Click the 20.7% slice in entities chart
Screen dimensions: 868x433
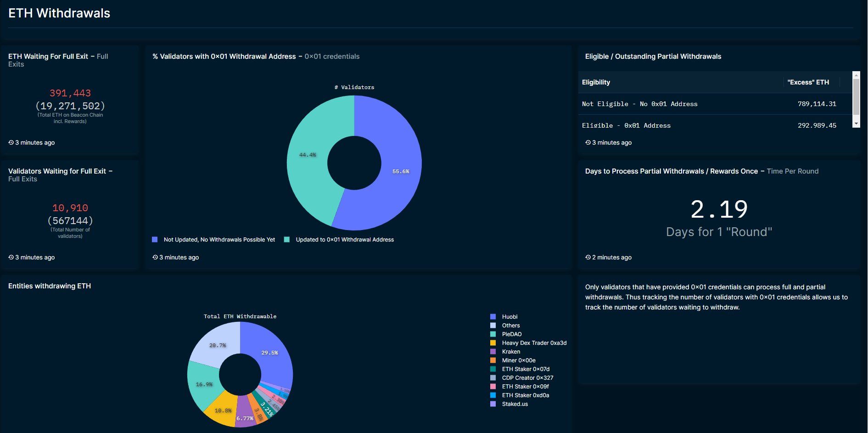[218, 345]
